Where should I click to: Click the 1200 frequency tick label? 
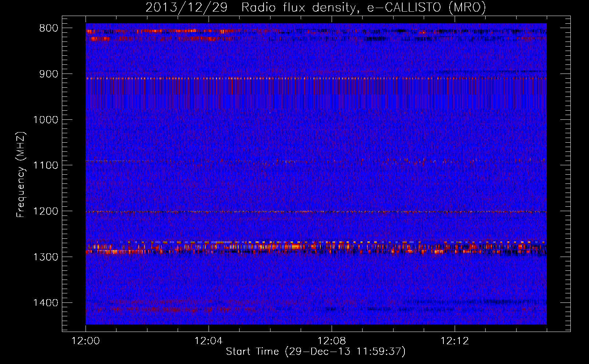[x=46, y=211]
